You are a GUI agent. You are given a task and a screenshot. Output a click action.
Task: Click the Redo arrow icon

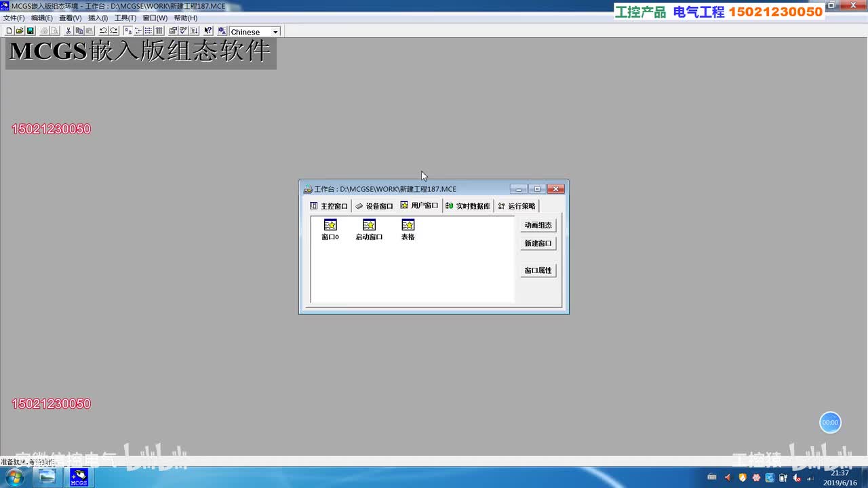point(114,31)
